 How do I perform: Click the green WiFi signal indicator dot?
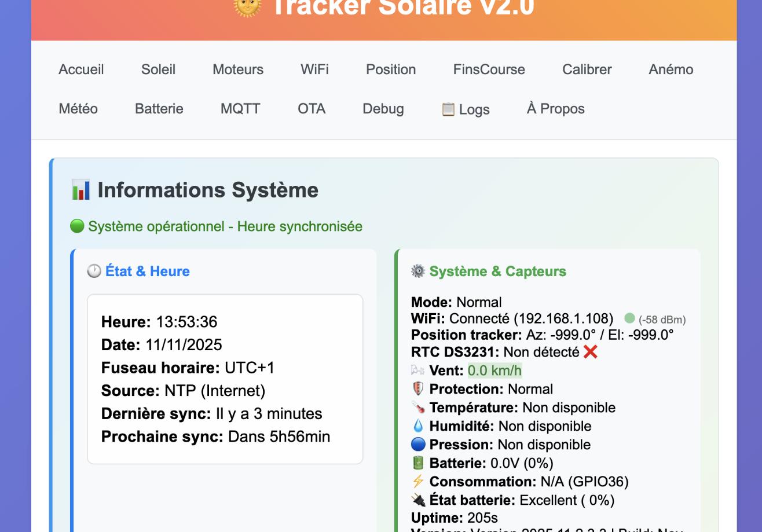click(630, 318)
